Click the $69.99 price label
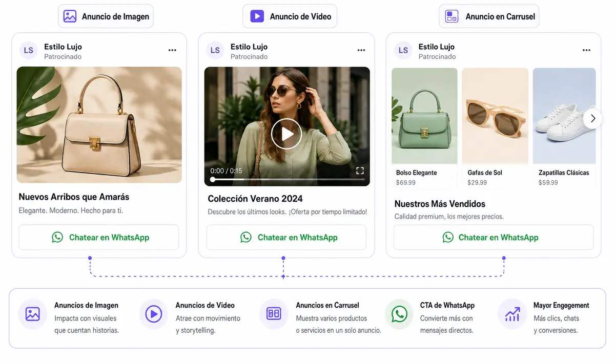The image size is (615, 364). click(406, 182)
